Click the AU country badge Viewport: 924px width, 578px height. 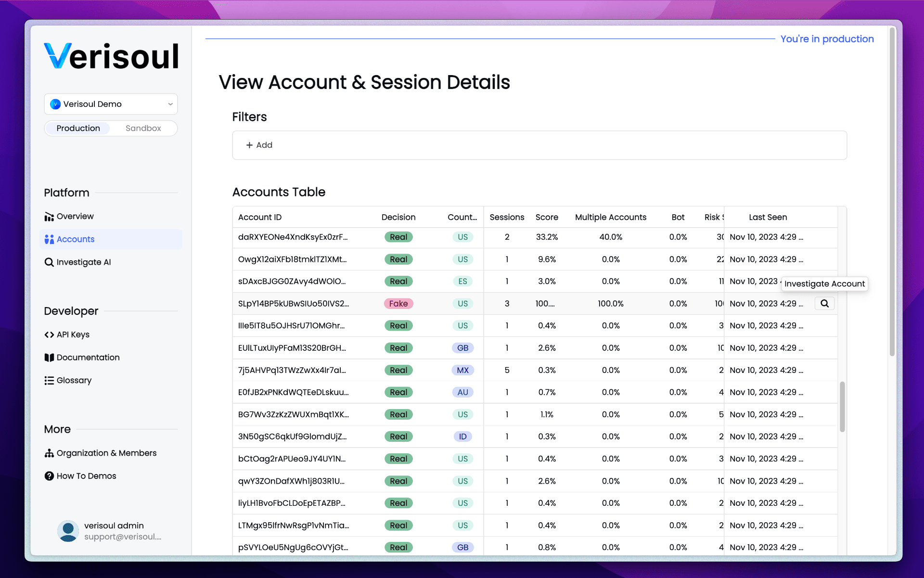pos(462,392)
